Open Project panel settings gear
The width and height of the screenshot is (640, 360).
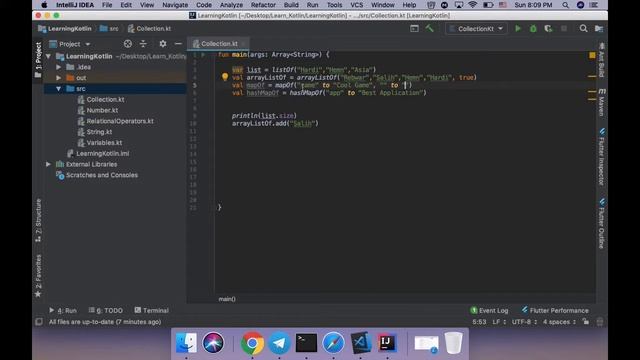163,44
